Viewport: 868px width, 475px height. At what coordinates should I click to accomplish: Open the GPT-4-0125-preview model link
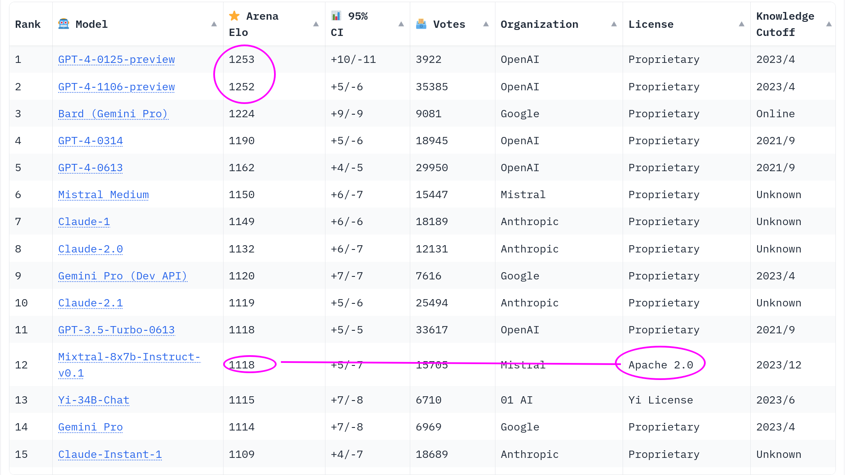click(x=116, y=59)
